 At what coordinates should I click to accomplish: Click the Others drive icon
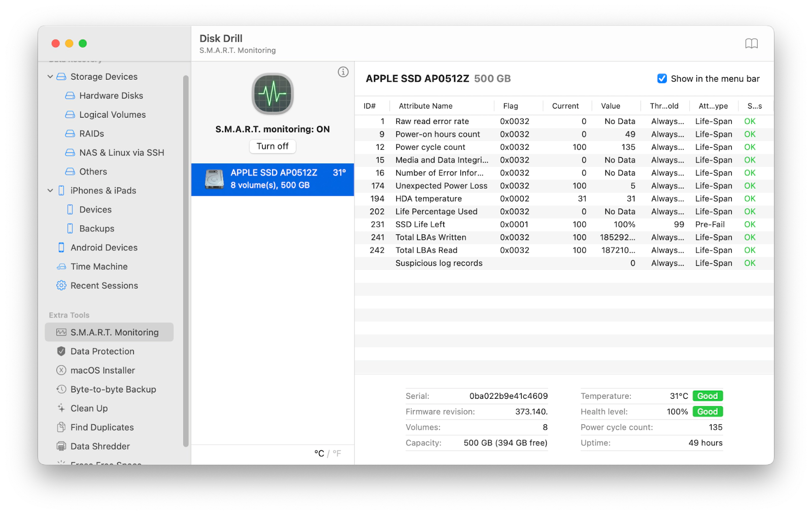tap(70, 171)
